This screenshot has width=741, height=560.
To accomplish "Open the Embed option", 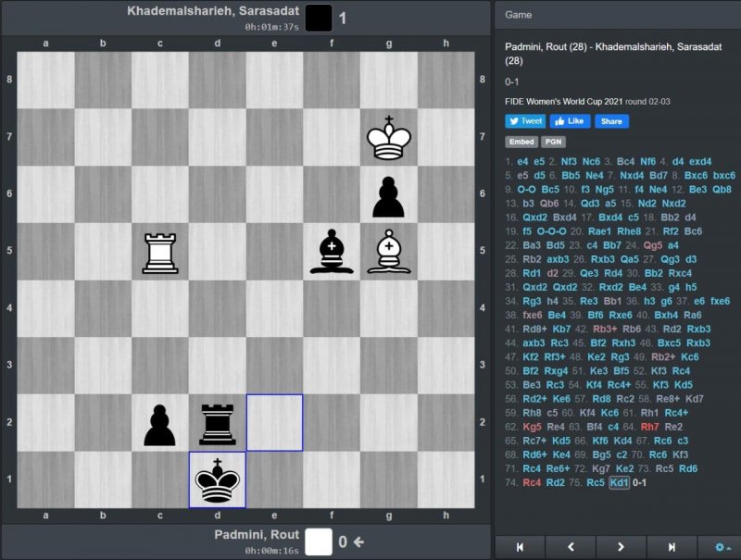I will tap(521, 142).
